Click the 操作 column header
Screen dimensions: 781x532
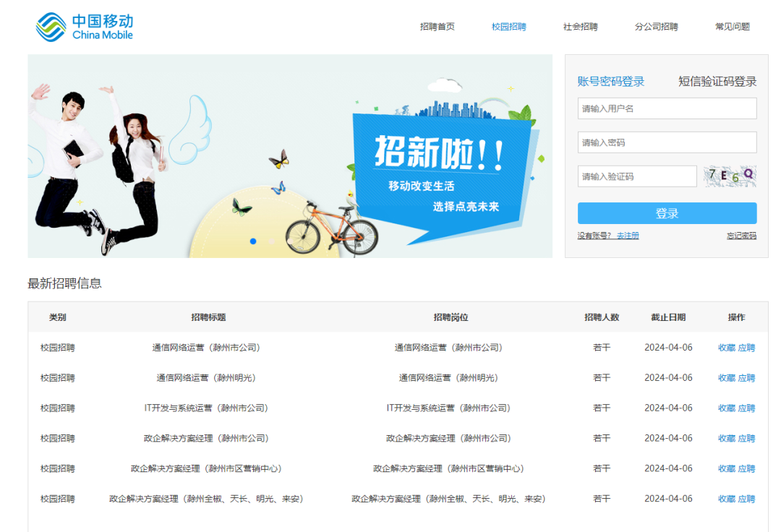pos(736,317)
